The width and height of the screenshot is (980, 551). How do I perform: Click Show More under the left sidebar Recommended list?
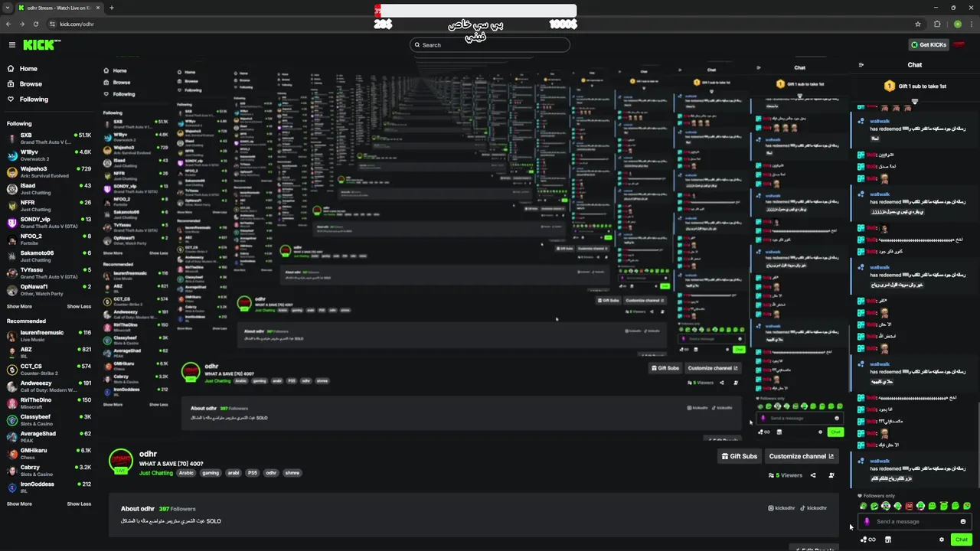pyautogui.click(x=19, y=504)
